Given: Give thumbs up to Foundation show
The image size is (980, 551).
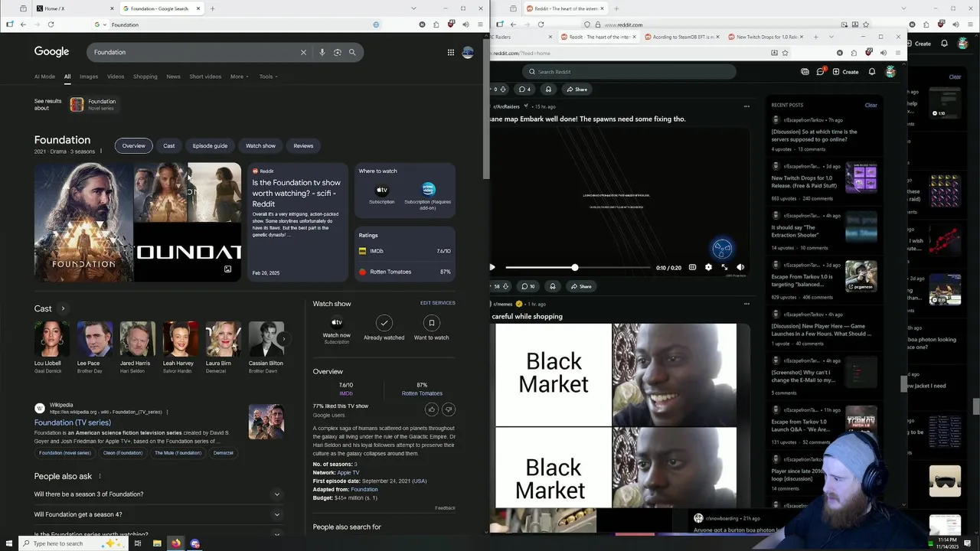Looking at the screenshot, I should [x=431, y=409].
